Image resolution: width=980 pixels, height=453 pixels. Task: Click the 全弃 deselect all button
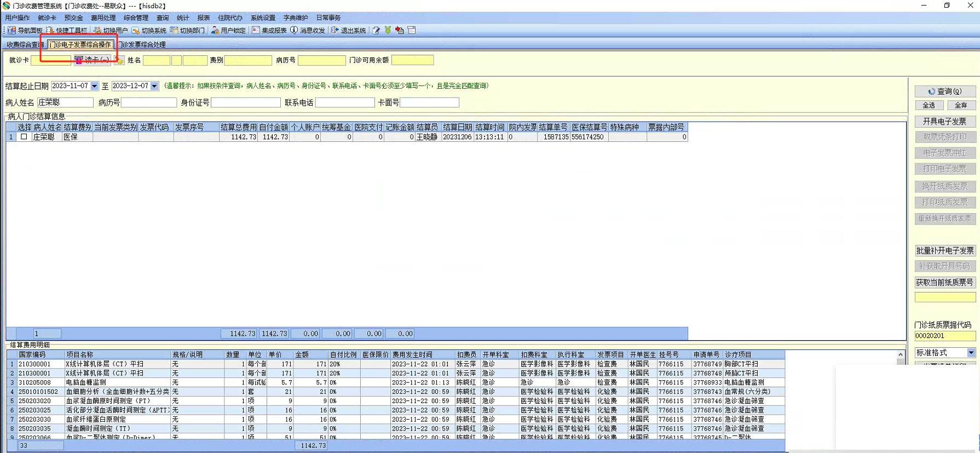tap(961, 105)
